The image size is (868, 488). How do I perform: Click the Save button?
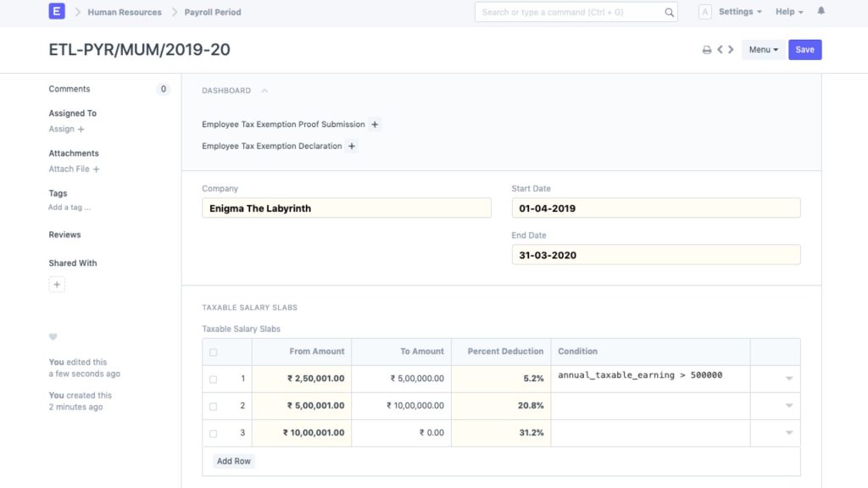pos(805,49)
